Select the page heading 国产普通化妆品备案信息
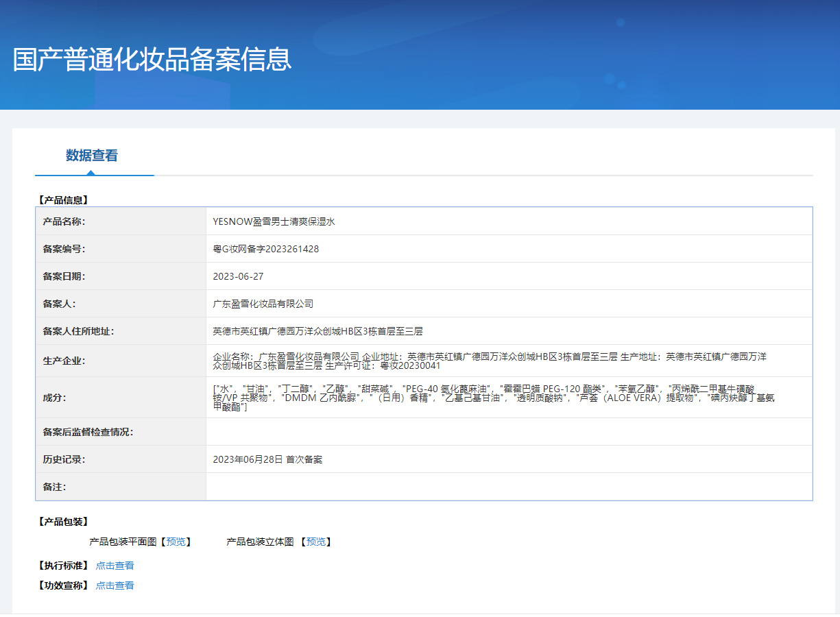840x617 pixels. [x=152, y=60]
